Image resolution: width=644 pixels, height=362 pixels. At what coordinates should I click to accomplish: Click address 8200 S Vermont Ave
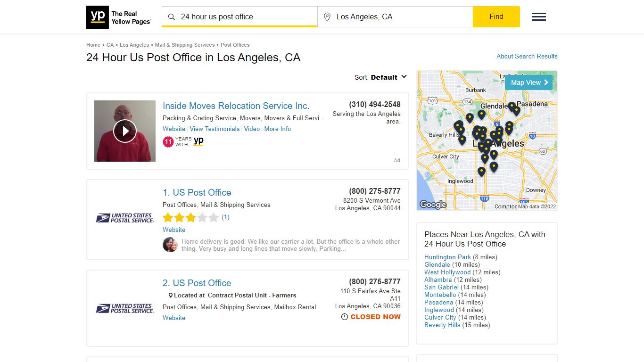(372, 200)
